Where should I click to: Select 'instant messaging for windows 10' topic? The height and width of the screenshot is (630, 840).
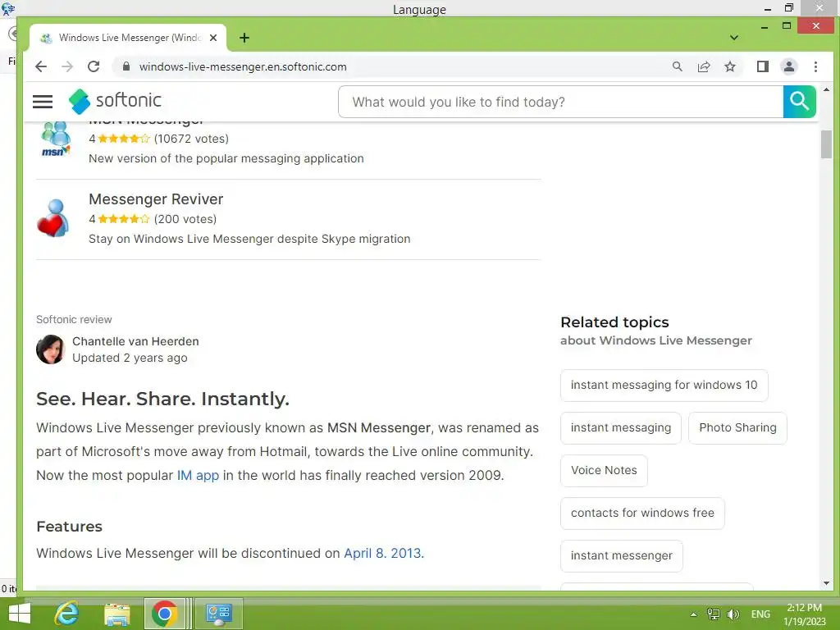(664, 386)
